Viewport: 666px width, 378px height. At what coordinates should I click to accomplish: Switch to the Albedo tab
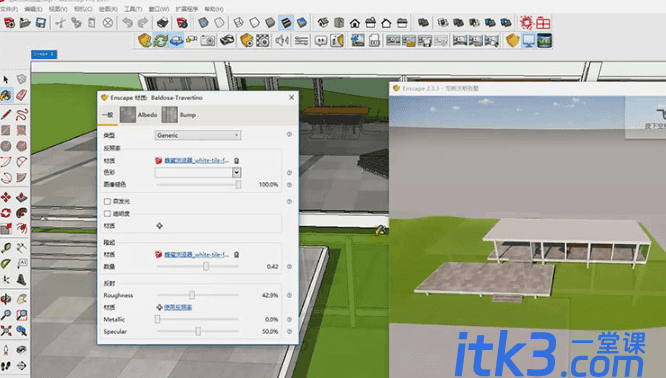[x=138, y=115]
